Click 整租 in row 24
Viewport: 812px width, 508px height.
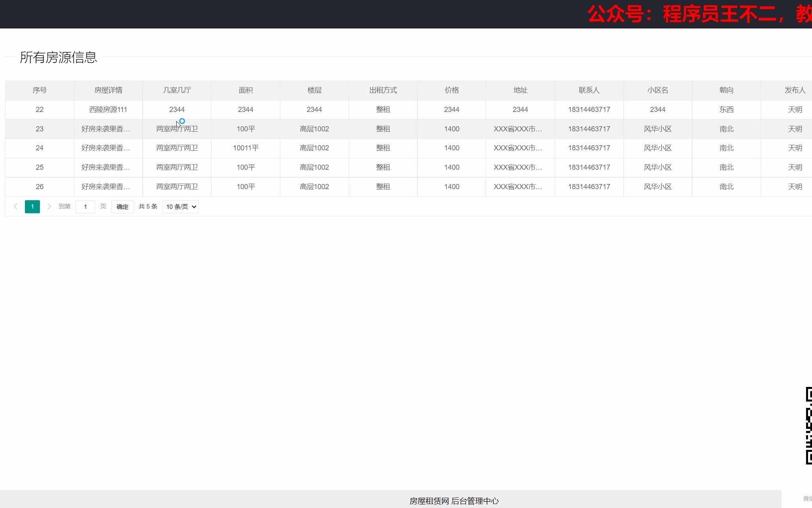click(383, 148)
